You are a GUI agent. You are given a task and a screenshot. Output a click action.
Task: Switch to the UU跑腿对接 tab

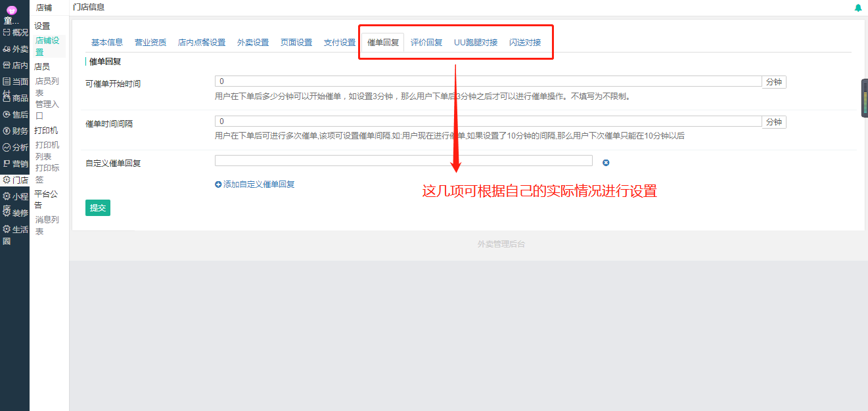click(476, 43)
